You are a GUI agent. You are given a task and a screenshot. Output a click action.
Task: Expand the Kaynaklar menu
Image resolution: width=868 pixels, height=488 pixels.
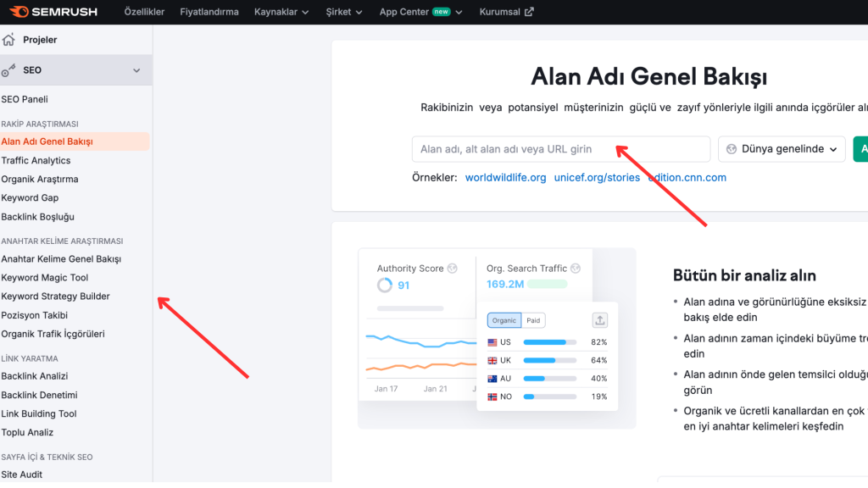pos(282,12)
